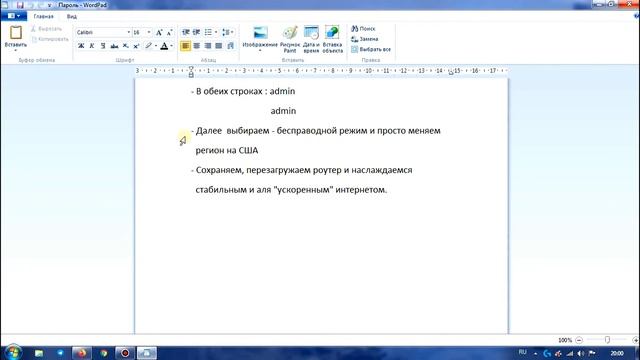This screenshot has width=640, height=360.
Task: Click the line 'стабильным и аля "ускоренным" интернетом.'
Action: pyautogui.click(x=291, y=189)
